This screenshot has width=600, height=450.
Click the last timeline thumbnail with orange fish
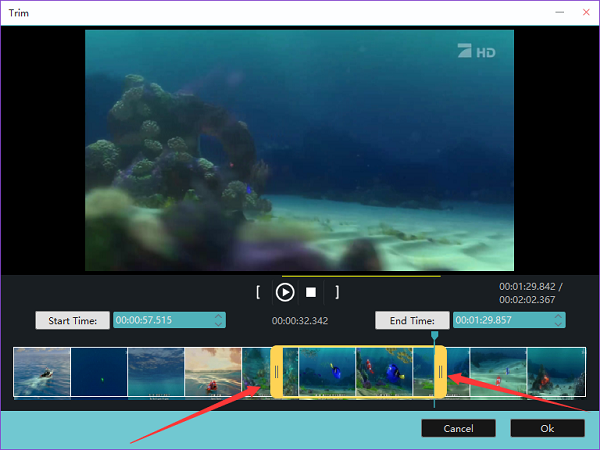tap(556, 372)
